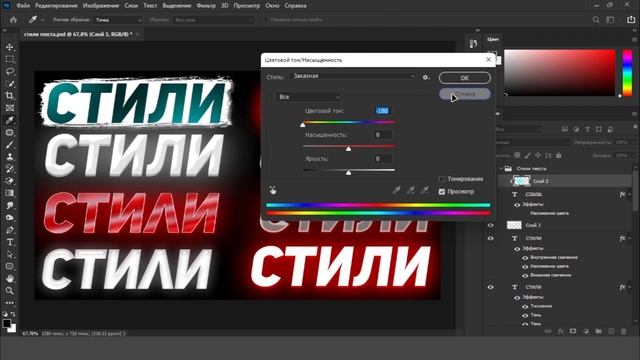Open the Окно menu

click(272, 6)
